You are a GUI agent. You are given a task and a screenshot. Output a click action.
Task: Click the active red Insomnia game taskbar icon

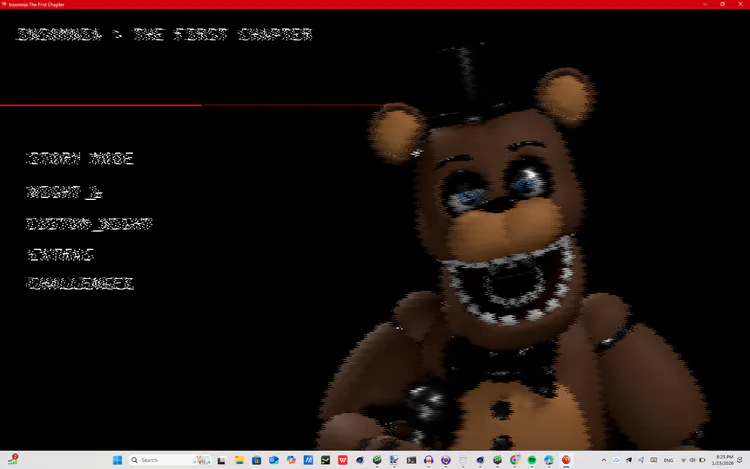pyautogui.click(x=566, y=460)
